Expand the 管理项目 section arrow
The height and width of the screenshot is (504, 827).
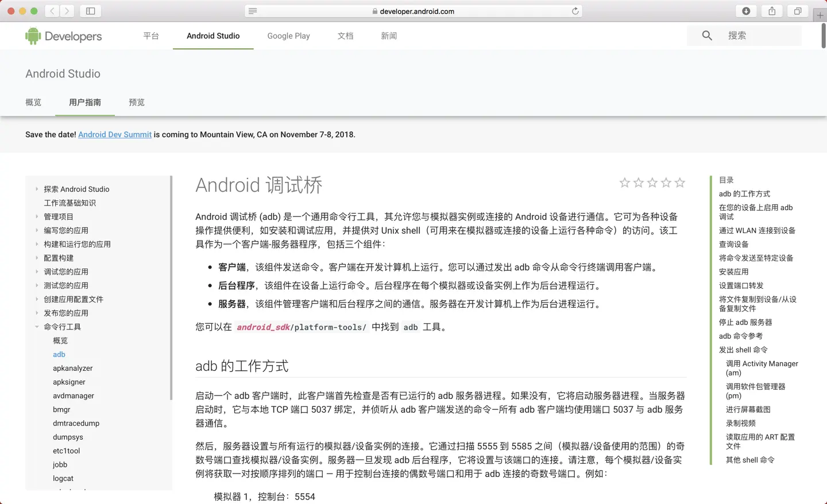(x=37, y=216)
